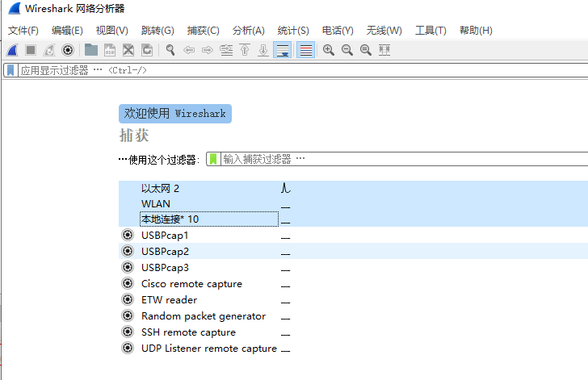
Task: Click the traffic sparkline for 以太网 2
Action: point(286,188)
